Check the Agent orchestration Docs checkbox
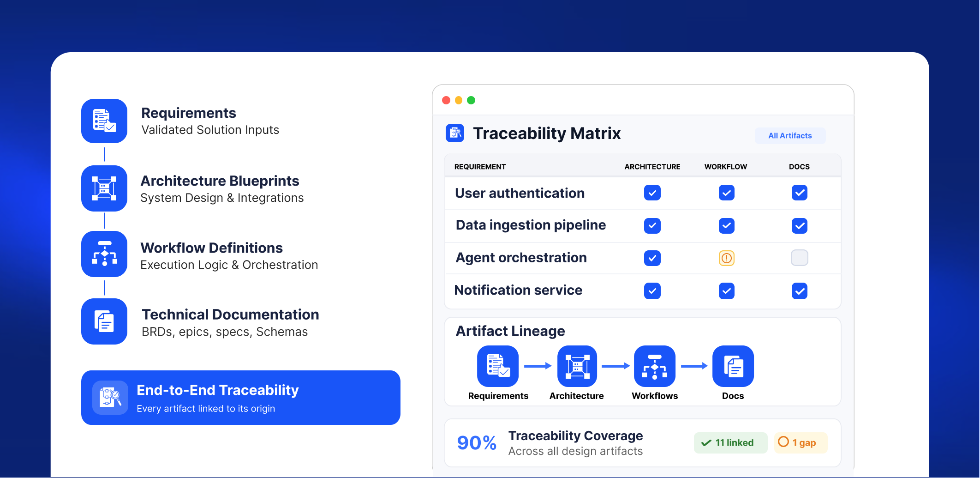The height and width of the screenshot is (478, 980). pyautogui.click(x=799, y=258)
